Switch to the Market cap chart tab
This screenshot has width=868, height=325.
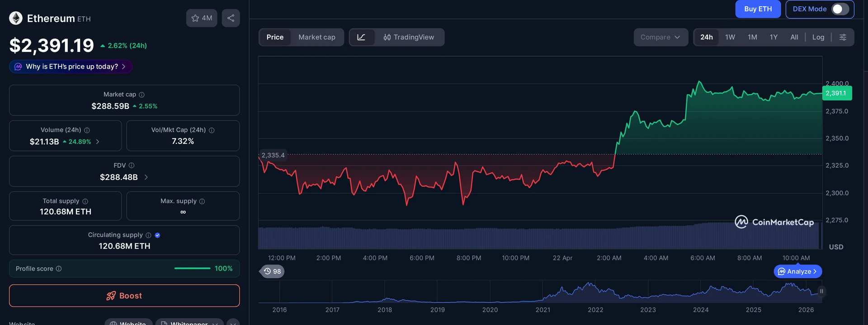317,37
